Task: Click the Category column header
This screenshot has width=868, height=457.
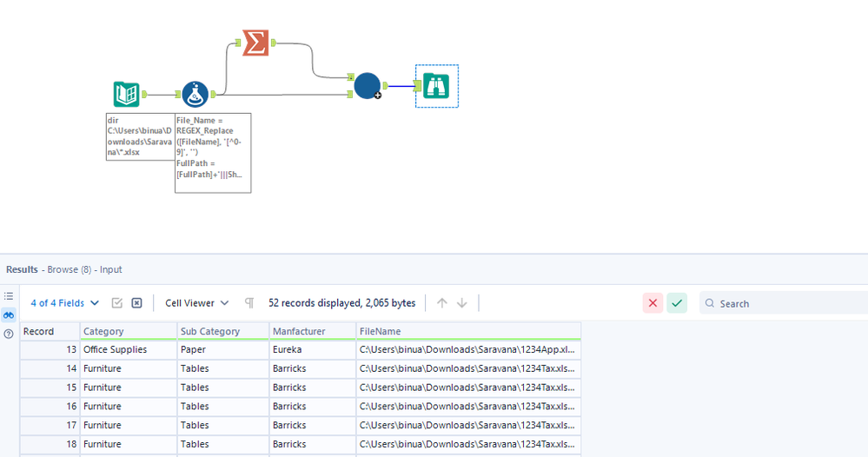Action: [129, 331]
